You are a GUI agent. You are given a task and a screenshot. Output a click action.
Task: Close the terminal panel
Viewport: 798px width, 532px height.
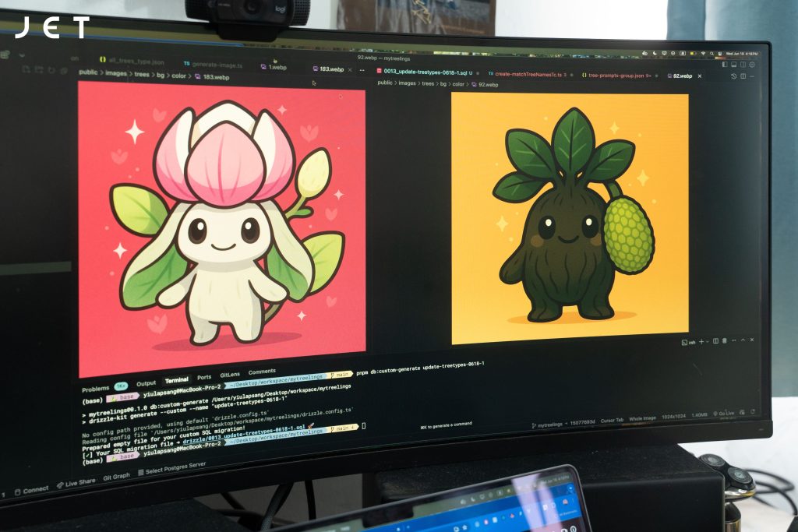tap(752, 340)
